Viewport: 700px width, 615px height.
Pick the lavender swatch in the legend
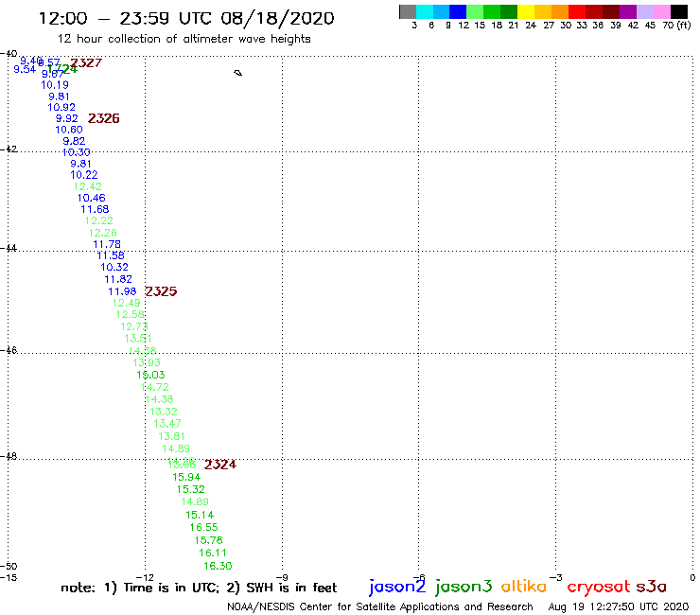click(645, 11)
